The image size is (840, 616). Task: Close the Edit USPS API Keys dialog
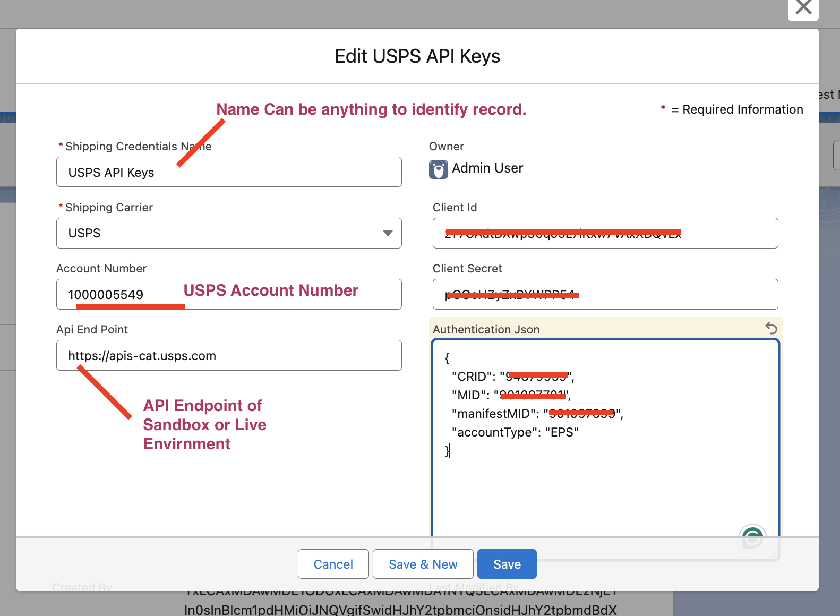pos(803,8)
